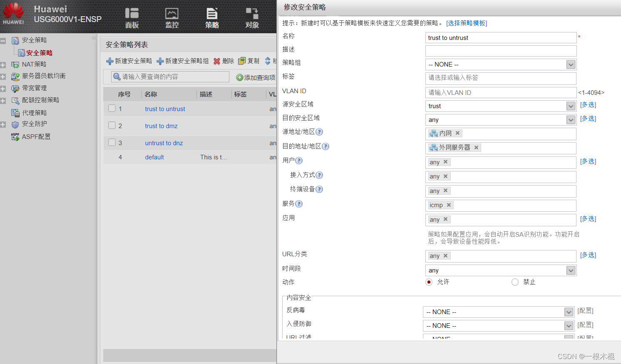Click the 配额控制策略 icon
621x364 pixels.
15,101
